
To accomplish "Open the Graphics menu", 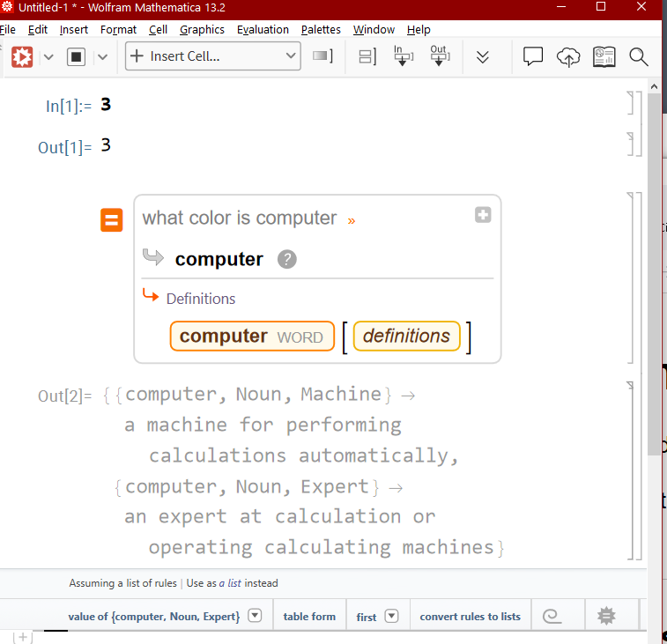I will click(202, 29).
